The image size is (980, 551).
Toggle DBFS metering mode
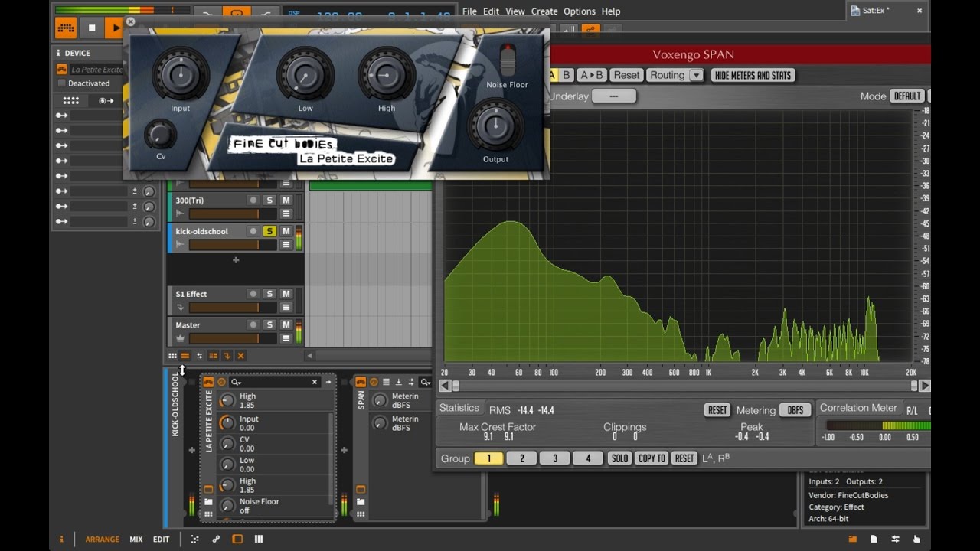(795, 410)
